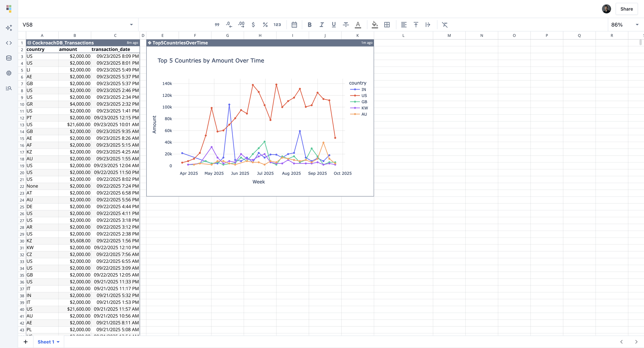This screenshot has height=348, width=644.
Task: Click the underline toolbar icon
Action: tap(334, 25)
